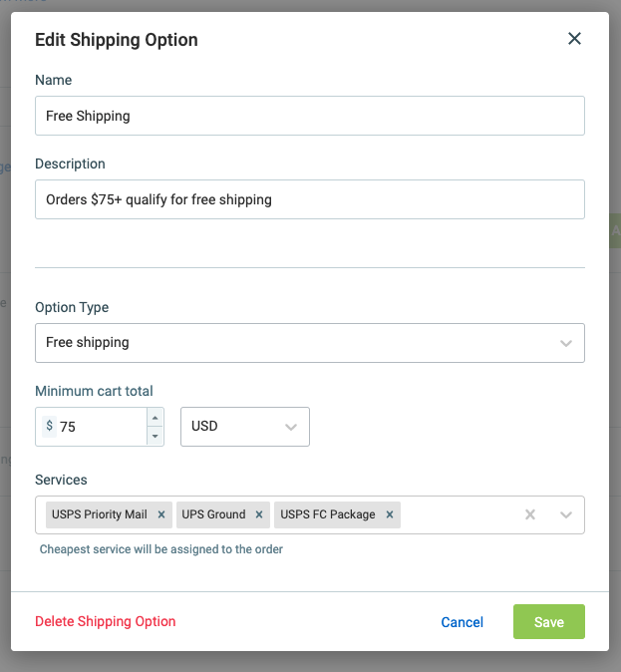
Task: Delete this shipping option
Action: (106, 621)
